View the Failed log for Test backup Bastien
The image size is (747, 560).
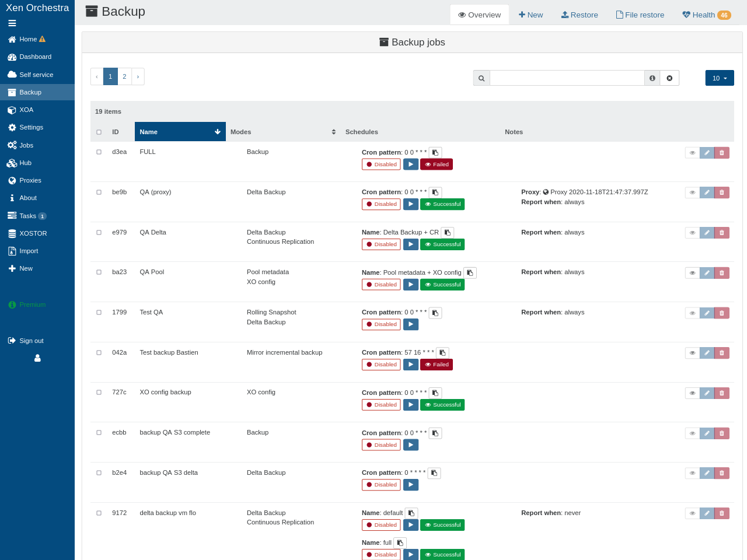[437, 365]
